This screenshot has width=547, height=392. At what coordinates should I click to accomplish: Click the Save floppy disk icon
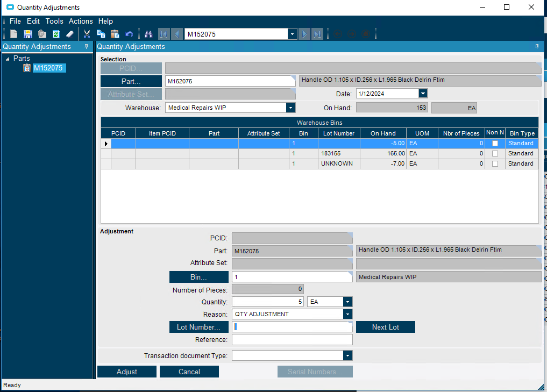point(28,34)
